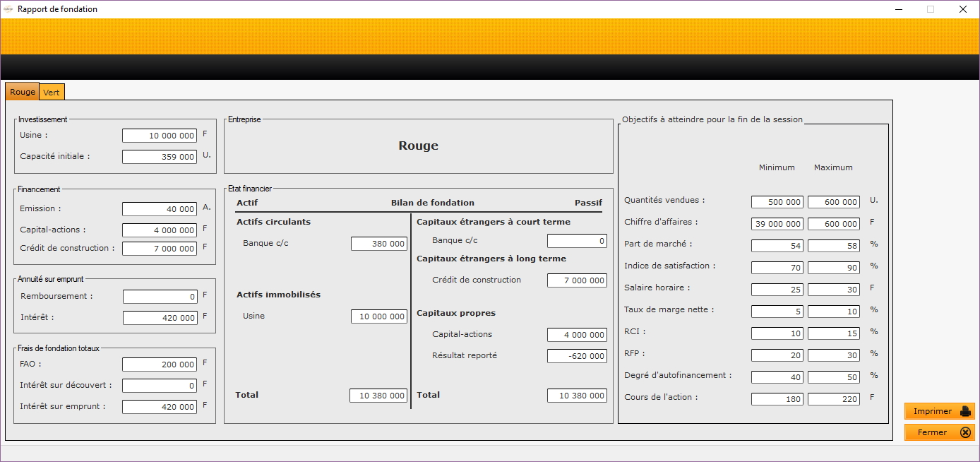
Task: Click the maximum Chiffre d'affaires field
Action: pos(834,224)
